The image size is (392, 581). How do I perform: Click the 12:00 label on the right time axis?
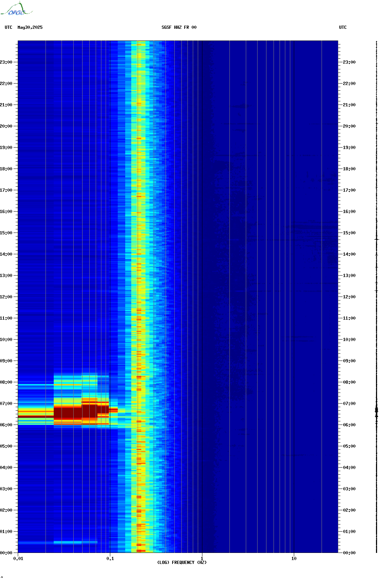[x=349, y=297]
